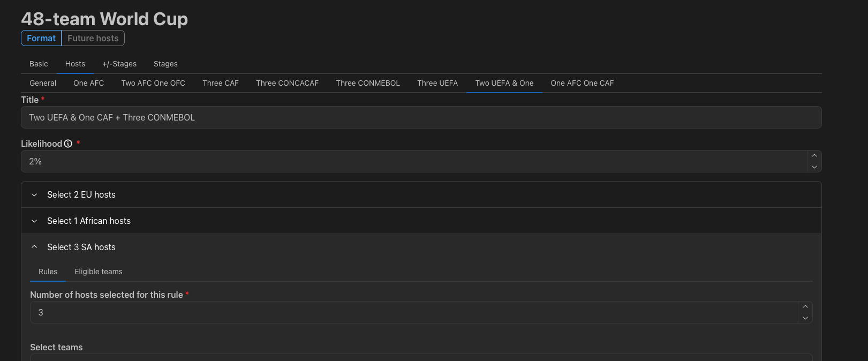The width and height of the screenshot is (868, 361).
Task: Collapse the Select 3 SA hosts section
Action: click(x=421, y=247)
